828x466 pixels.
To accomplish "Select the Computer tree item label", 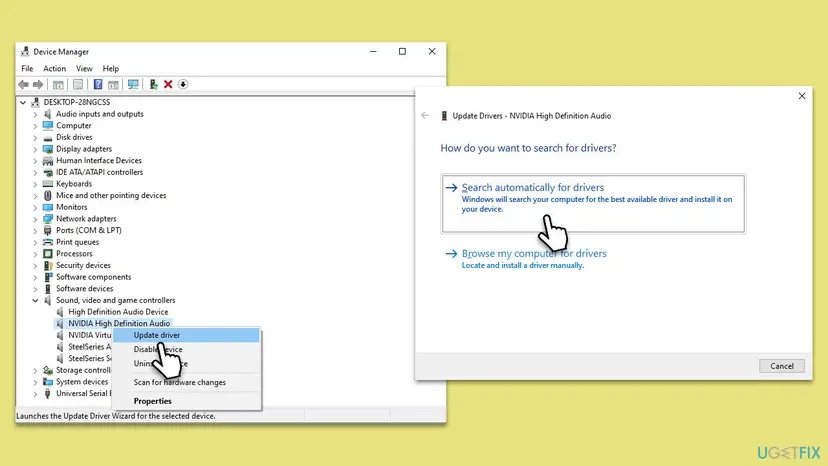I will click(73, 126).
